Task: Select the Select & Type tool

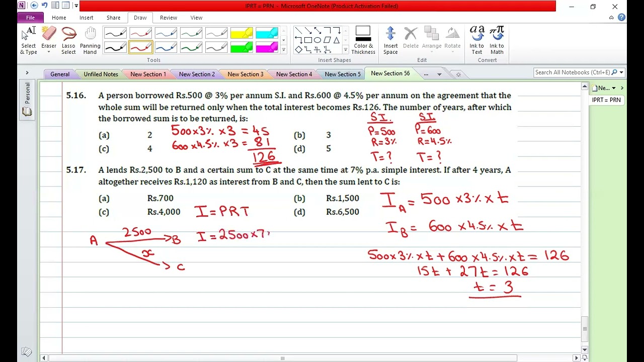Action: pyautogui.click(x=28, y=40)
